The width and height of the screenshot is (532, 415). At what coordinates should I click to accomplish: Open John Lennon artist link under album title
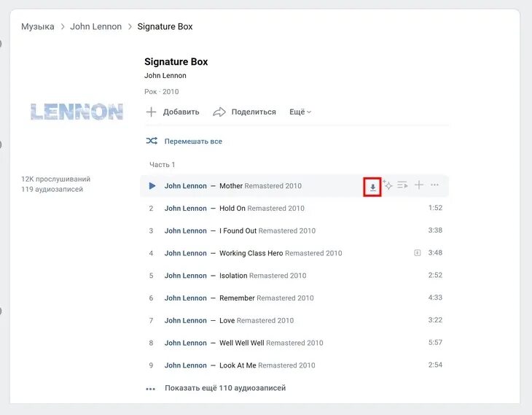click(x=165, y=75)
